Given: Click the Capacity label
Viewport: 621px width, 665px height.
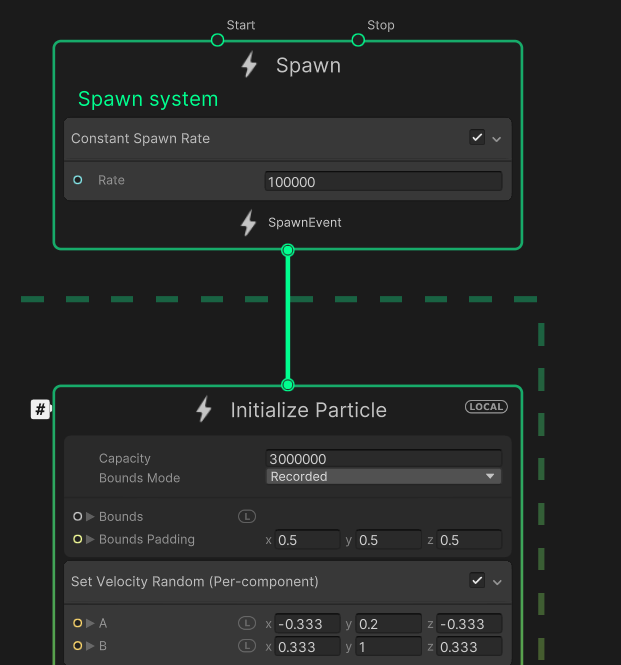Looking at the screenshot, I should (x=125, y=458).
